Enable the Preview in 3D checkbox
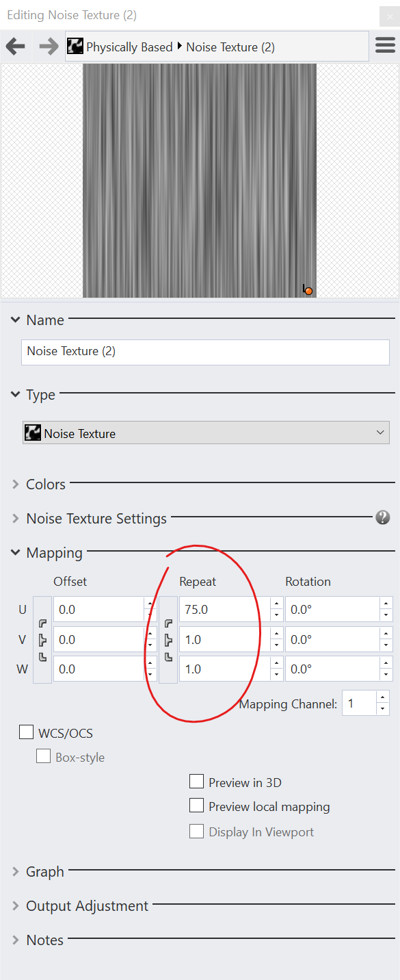This screenshot has width=400, height=980. (x=197, y=781)
